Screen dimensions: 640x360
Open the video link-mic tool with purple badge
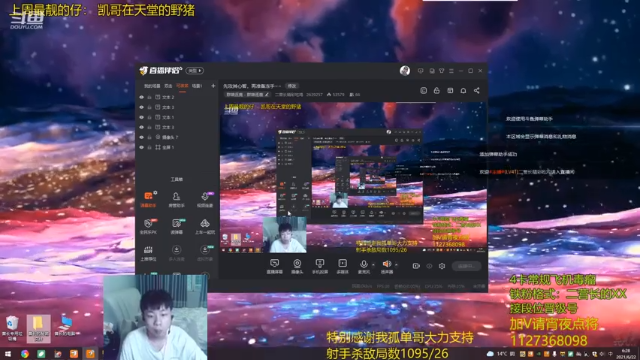pyautogui.click(x=205, y=200)
